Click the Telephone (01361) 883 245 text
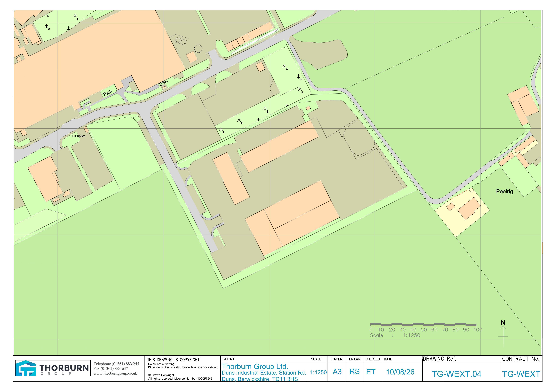 [116, 364]
